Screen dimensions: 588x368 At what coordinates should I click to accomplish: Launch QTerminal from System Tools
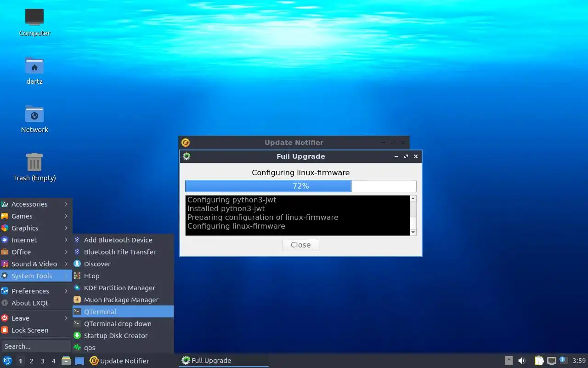point(123,311)
